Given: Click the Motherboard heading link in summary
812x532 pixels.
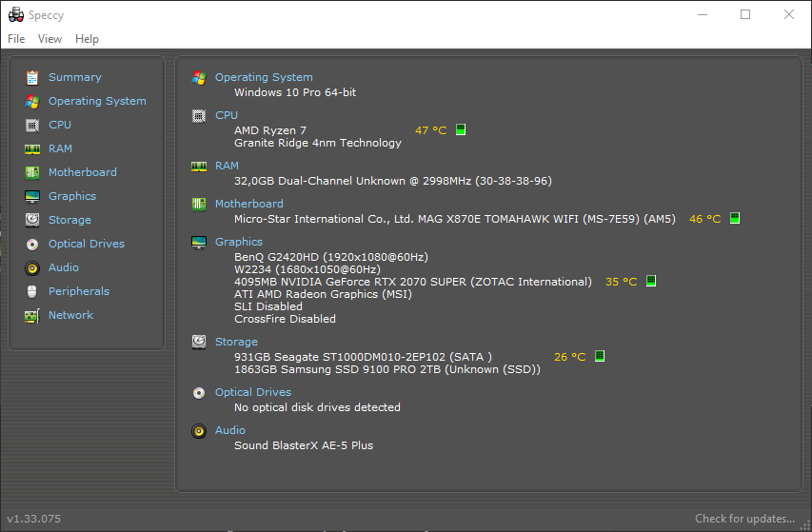Looking at the screenshot, I should [x=249, y=204].
